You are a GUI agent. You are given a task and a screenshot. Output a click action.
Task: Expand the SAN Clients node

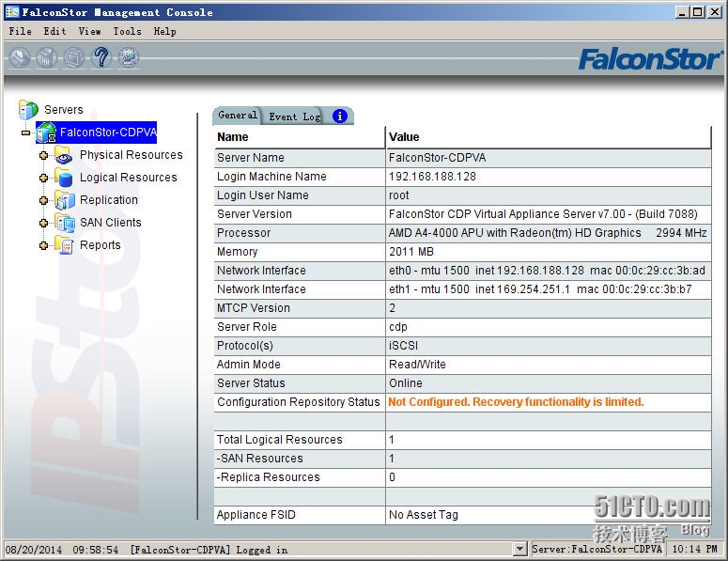43,223
